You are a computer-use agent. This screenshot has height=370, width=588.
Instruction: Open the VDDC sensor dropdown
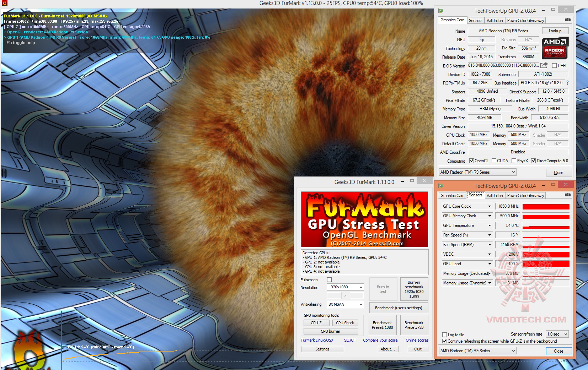tap(490, 254)
